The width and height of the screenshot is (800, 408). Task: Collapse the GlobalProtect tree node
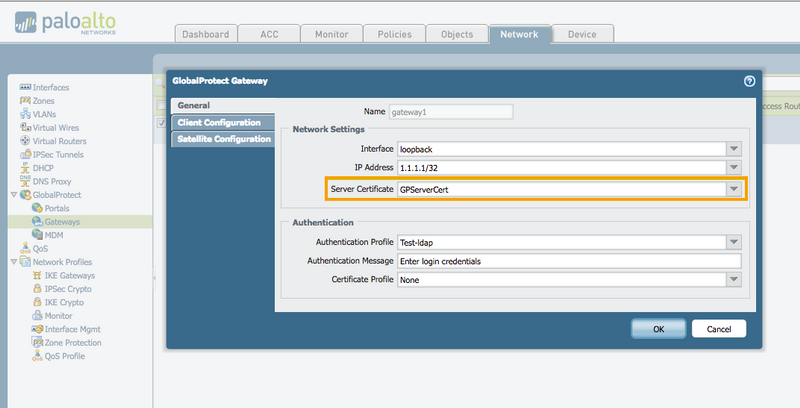(x=12, y=194)
